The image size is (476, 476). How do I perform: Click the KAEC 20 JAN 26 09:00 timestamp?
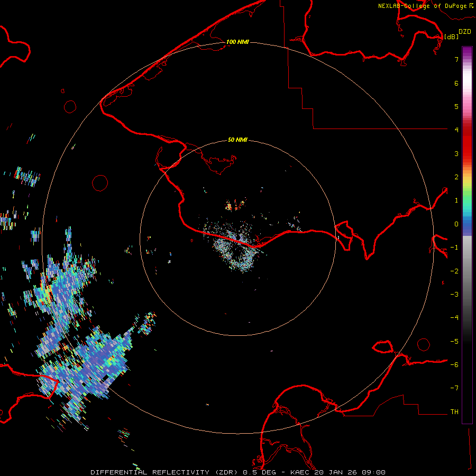point(338,472)
